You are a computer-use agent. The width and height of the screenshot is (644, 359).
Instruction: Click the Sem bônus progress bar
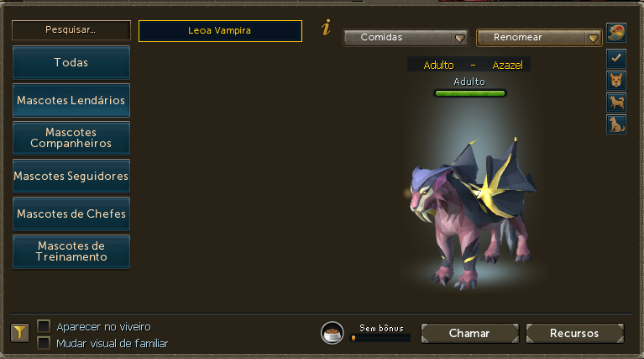[380, 338]
